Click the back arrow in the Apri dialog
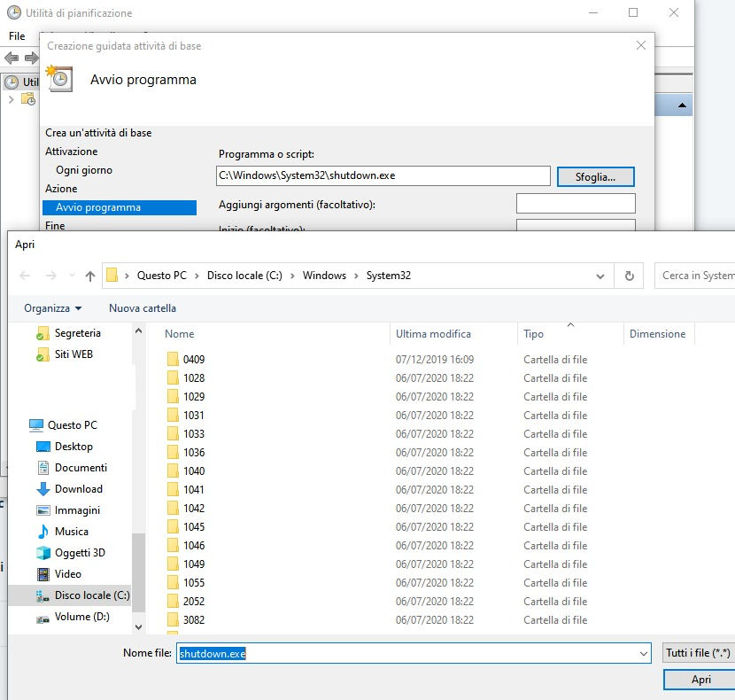735x700 pixels. coord(25,276)
